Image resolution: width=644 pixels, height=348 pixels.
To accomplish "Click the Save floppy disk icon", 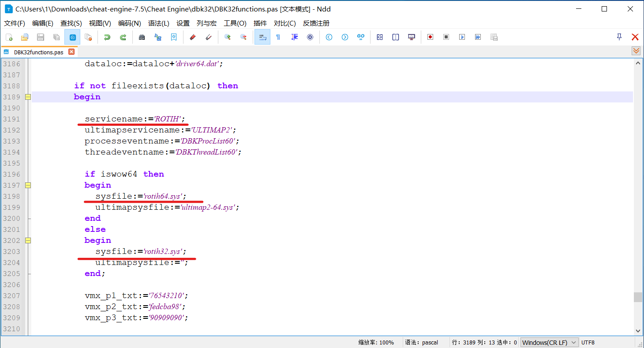I will pyautogui.click(x=41, y=37).
